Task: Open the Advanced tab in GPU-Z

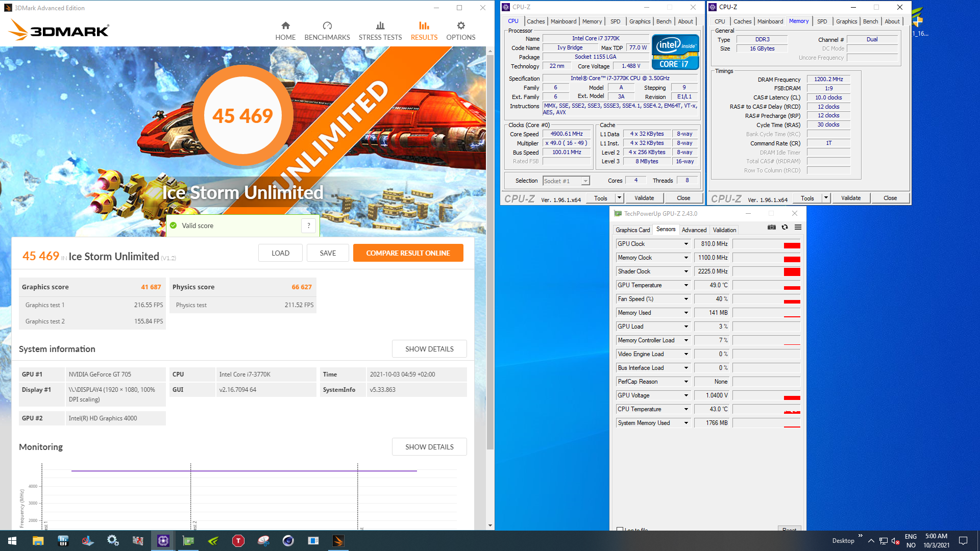Action: pyautogui.click(x=694, y=230)
